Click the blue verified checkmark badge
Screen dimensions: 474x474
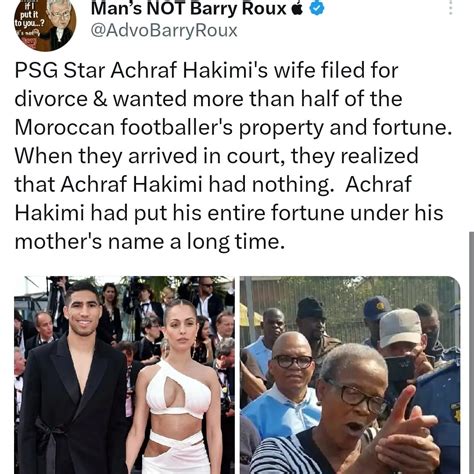(x=317, y=9)
